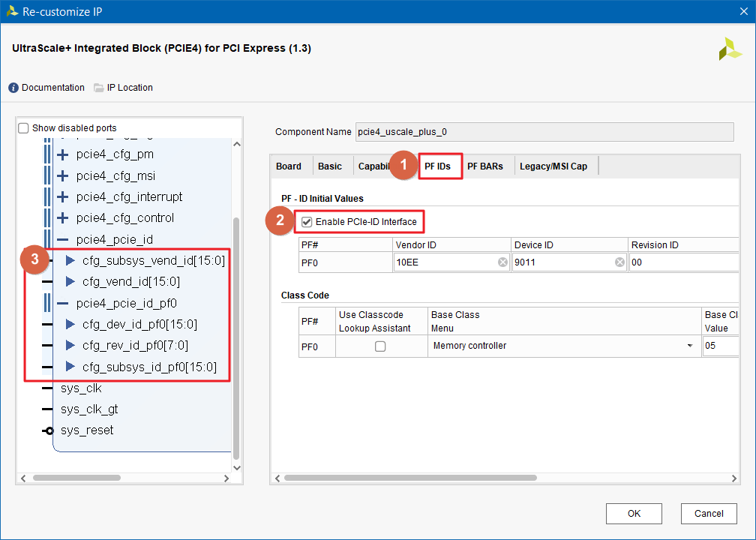Uncheck Enable PCIe-ID Interface
Image resolution: width=756 pixels, height=540 pixels.
307,222
